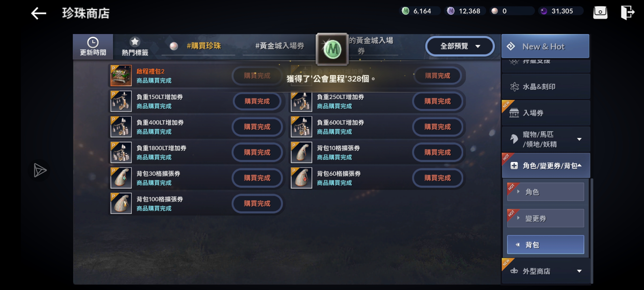Collapse the 角色/變更券/背包 category
644x290 pixels.
point(546,165)
